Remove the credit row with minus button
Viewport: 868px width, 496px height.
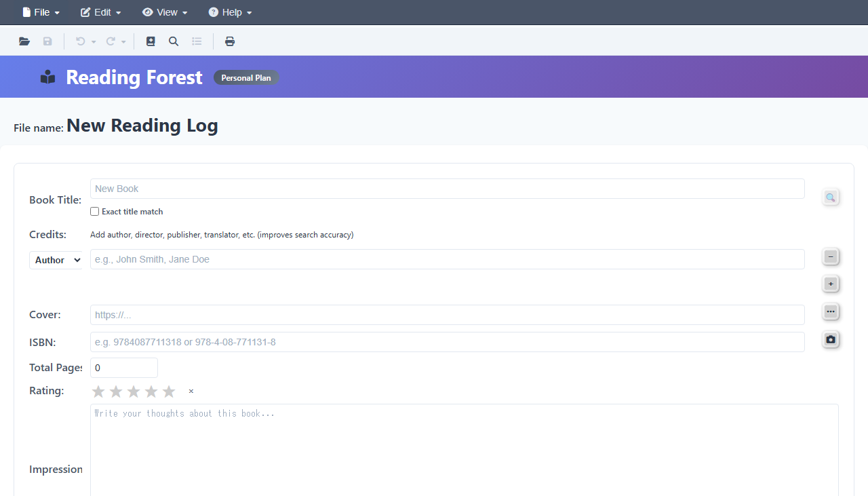[x=831, y=256]
